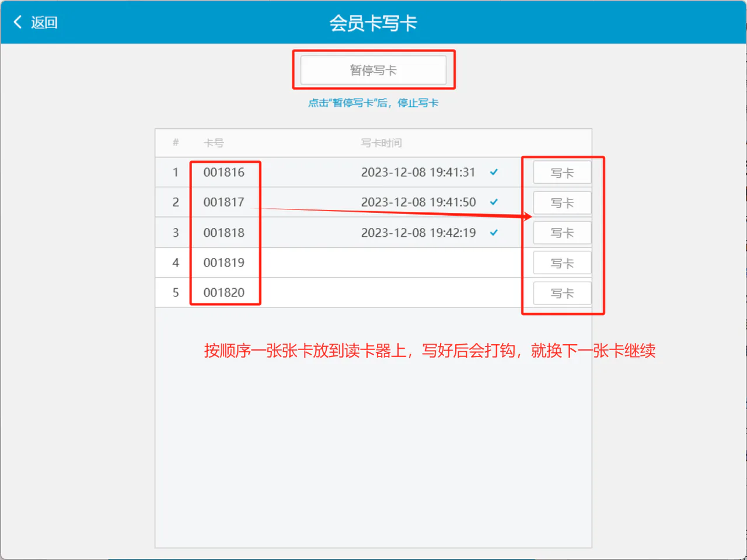
Task: Click checkmark icon in row 001817
Action: pyautogui.click(x=494, y=202)
